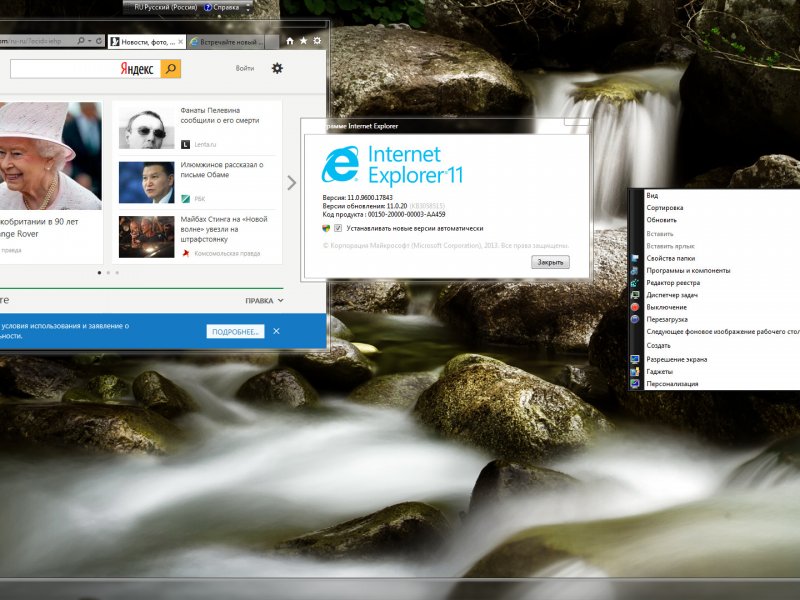Select the third carousel page dot
Viewport: 800px width, 600px height.
[117, 273]
